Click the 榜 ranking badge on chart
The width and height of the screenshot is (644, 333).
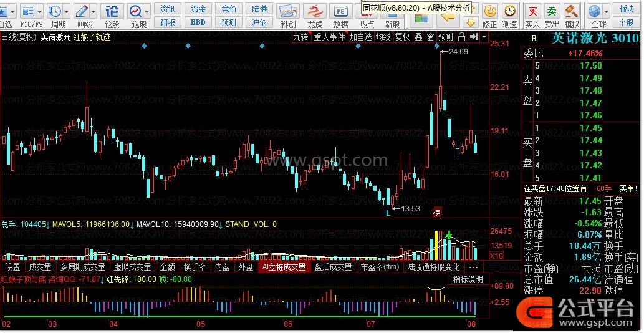436,213
